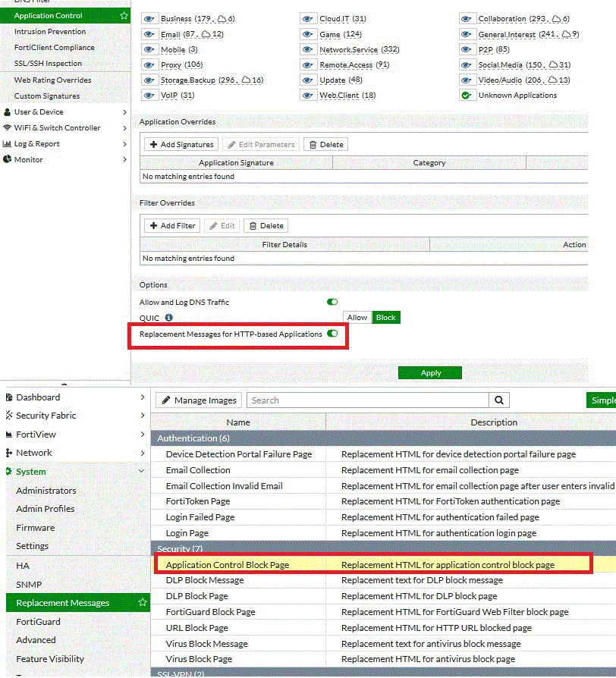Open the Administrators menu item

point(46,491)
